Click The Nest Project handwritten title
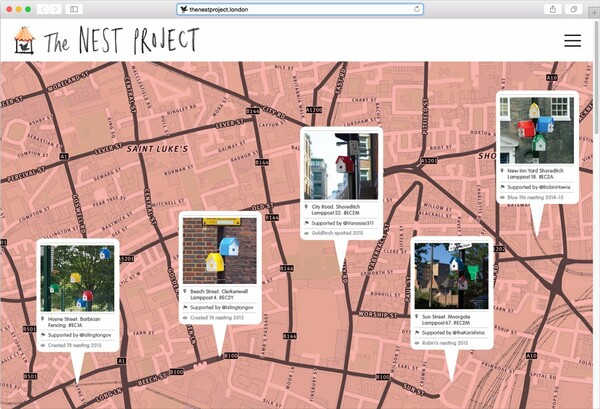The width and height of the screenshot is (600, 409). [x=122, y=41]
